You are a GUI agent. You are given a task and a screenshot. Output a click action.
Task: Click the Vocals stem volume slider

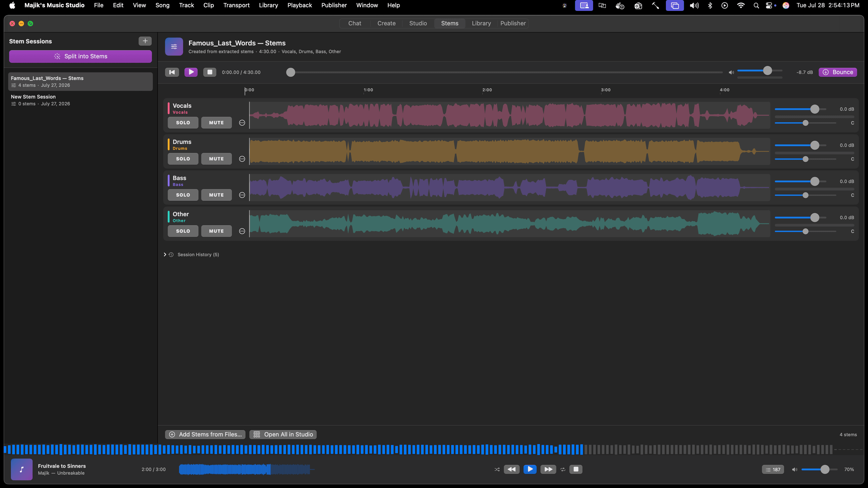click(x=801, y=109)
